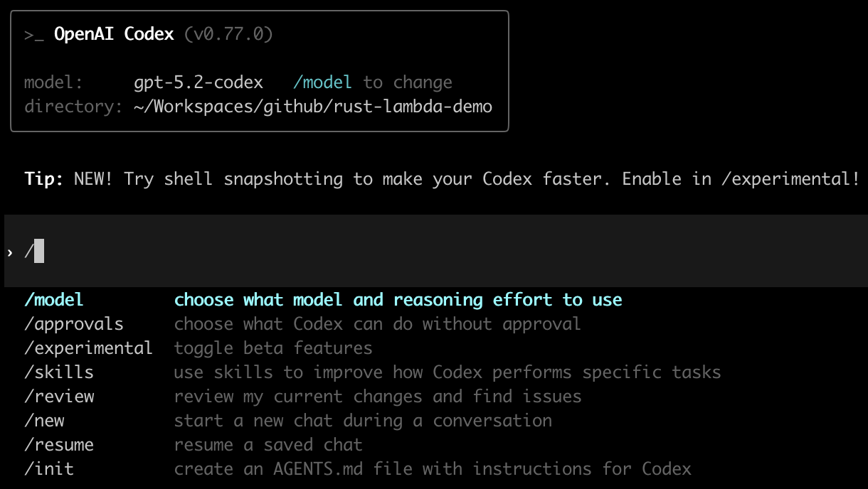Click the rust-lambda-demo directory path
The width and height of the screenshot is (868, 489).
point(312,107)
